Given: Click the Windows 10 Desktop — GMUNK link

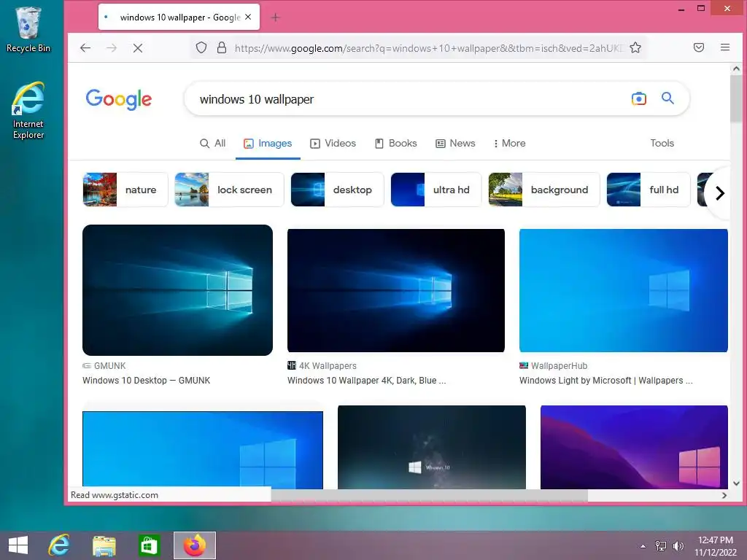Looking at the screenshot, I should [146, 381].
